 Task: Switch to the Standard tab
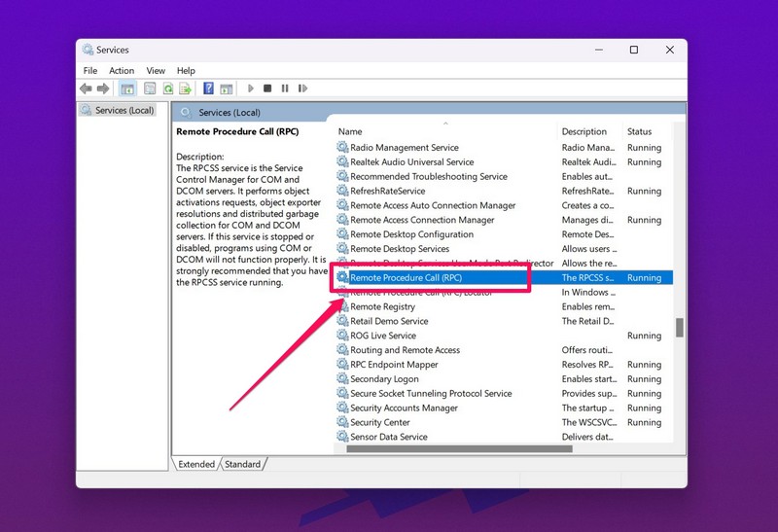click(242, 464)
